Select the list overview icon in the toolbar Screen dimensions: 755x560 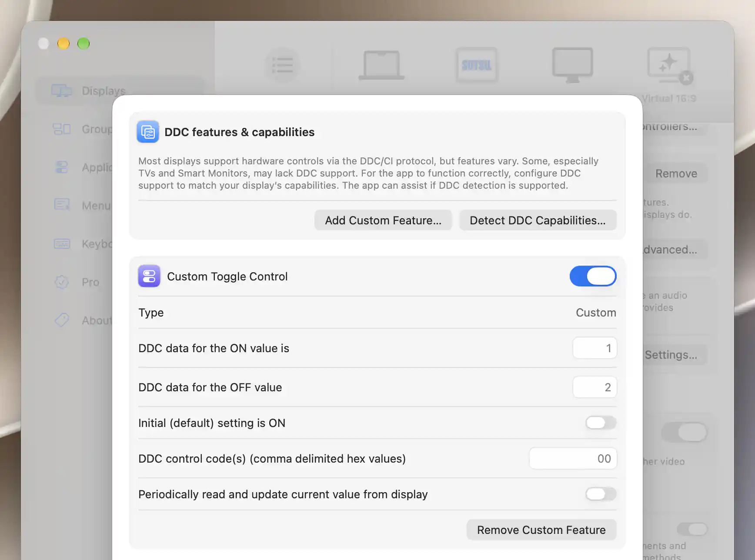point(282,65)
